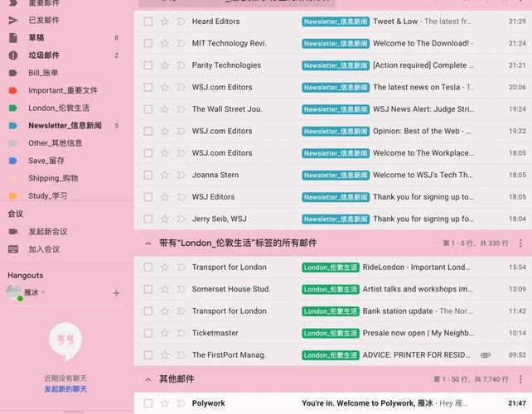Star the Ticketmaster email
This screenshot has height=414, width=532.
[165, 333]
